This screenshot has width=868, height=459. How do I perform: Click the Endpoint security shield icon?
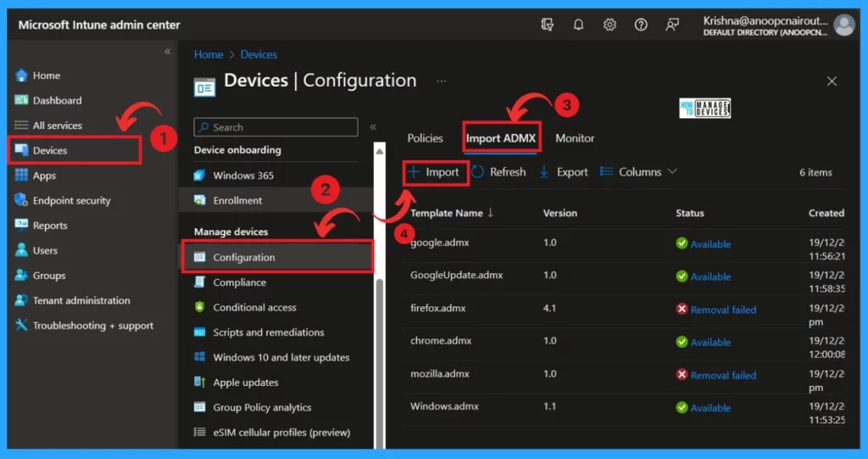21,200
